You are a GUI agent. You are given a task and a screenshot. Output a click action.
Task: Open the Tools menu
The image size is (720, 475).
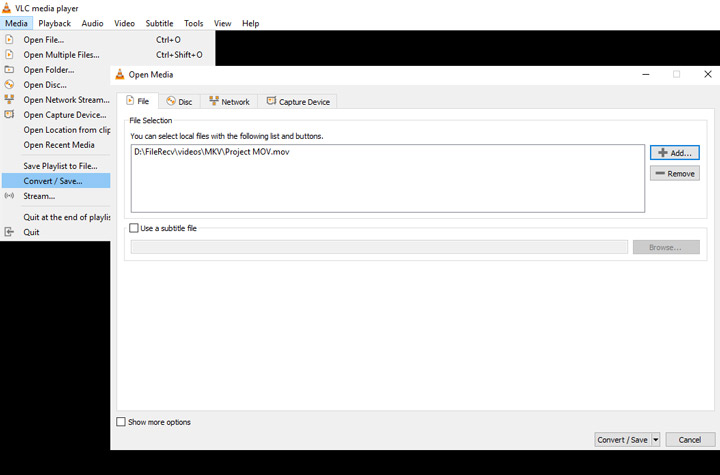pos(193,23)
